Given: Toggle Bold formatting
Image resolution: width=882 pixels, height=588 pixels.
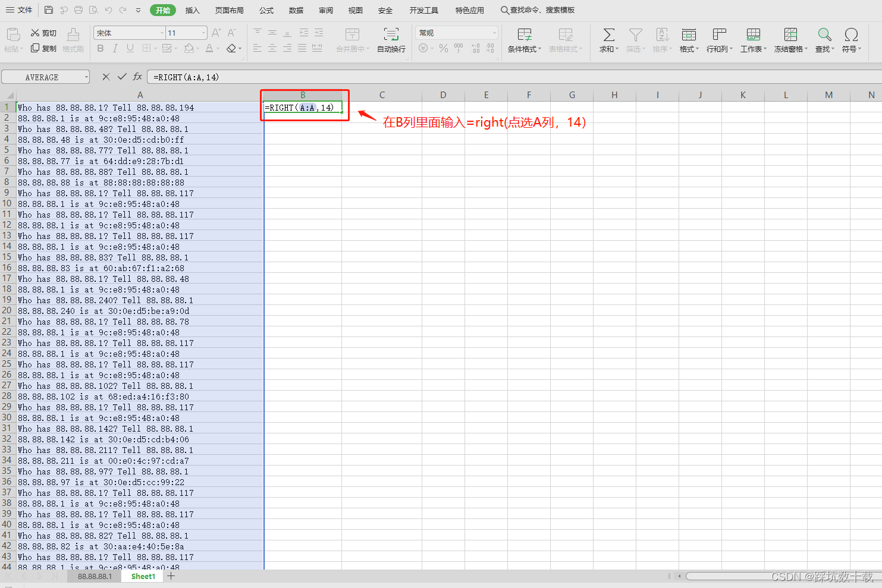Looking at the screenshot, I should click(101, 48).
